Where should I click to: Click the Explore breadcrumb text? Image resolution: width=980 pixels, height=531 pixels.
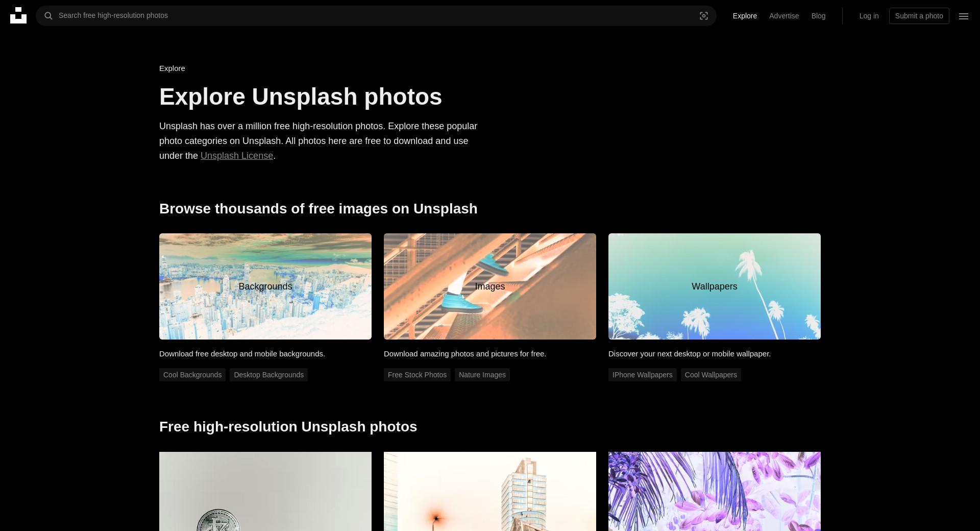pyautogui.click(x=172, y=68)
